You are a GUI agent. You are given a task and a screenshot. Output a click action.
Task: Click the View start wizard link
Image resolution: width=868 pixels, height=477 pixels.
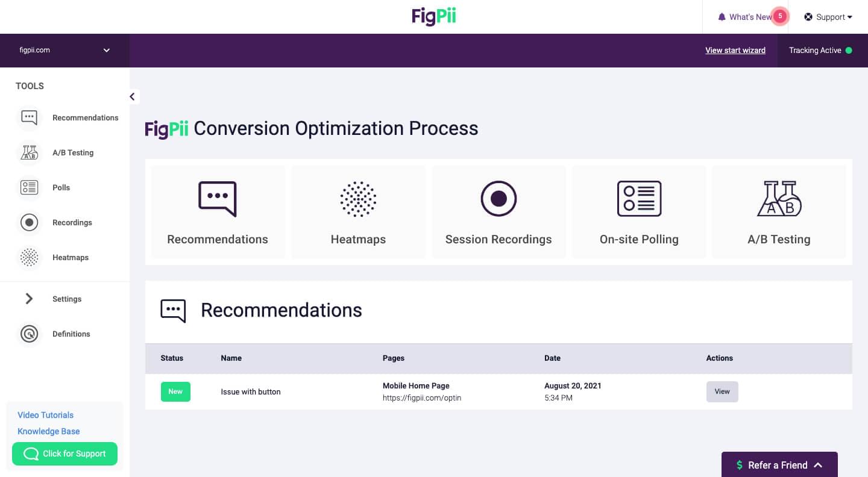tap(735, 51)
